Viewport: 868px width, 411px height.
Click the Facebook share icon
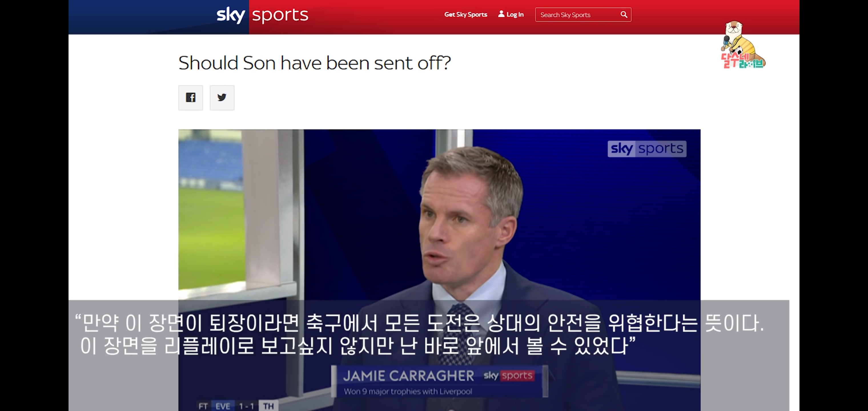190,98
